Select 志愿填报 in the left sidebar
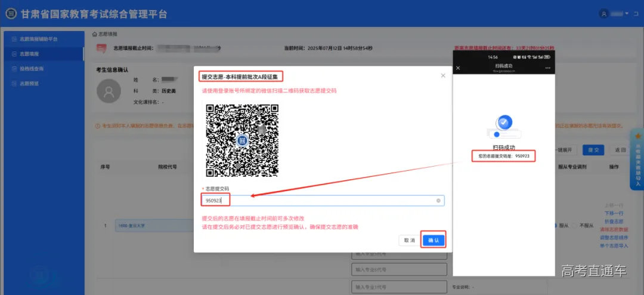Viewport: 644px width, 295px height. (x=30, y=54)
